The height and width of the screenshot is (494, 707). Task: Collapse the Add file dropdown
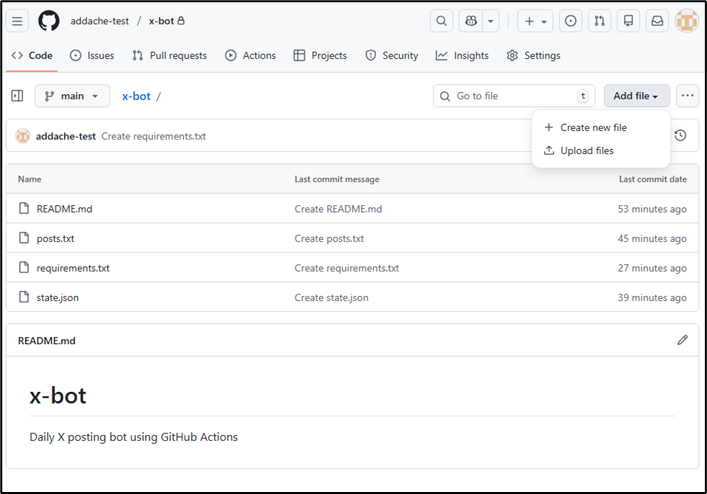(636, 96)
